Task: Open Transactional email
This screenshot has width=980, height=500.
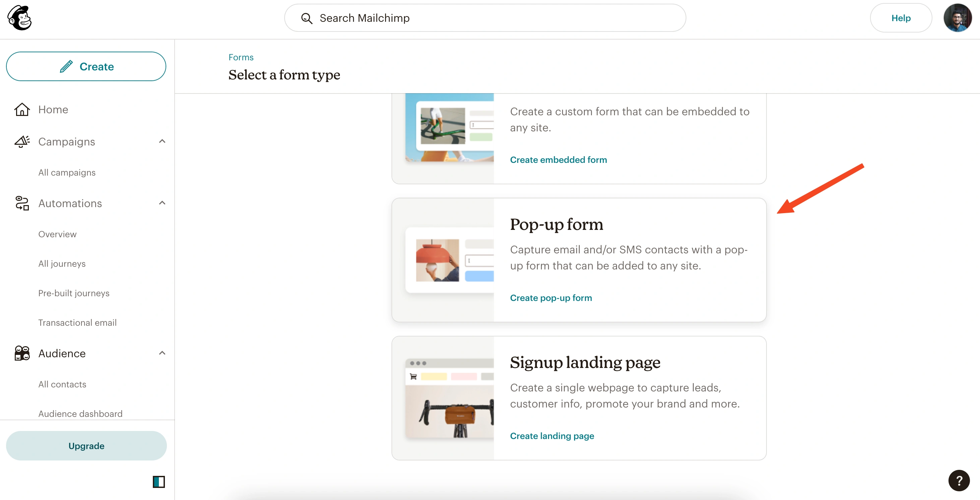Action: tap(77, 323)
